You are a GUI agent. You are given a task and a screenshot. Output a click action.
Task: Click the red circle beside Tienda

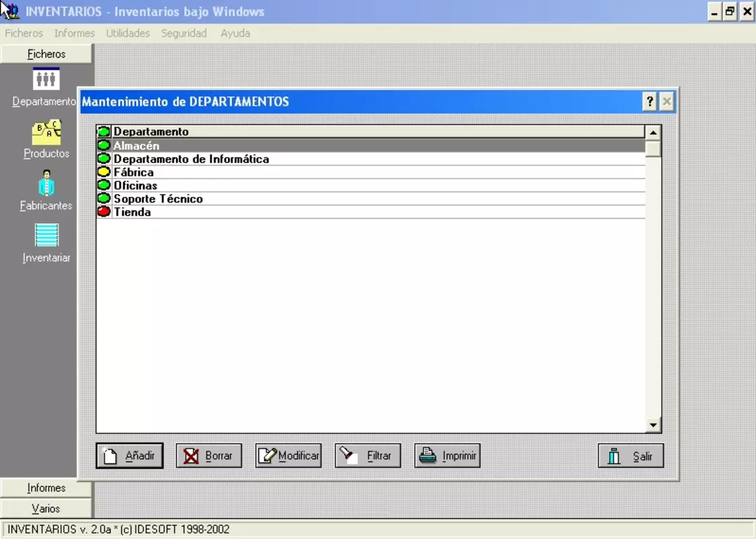tap(104, 212)
